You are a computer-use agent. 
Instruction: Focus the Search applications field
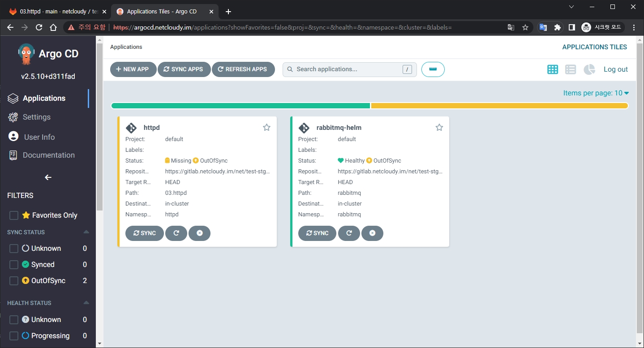tap(349, 69)
